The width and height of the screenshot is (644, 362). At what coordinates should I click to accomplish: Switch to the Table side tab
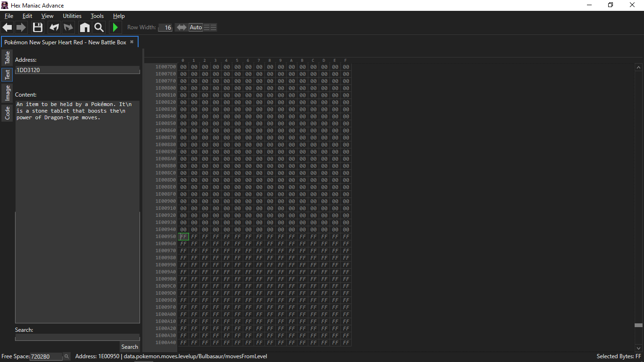click(7, 58)
